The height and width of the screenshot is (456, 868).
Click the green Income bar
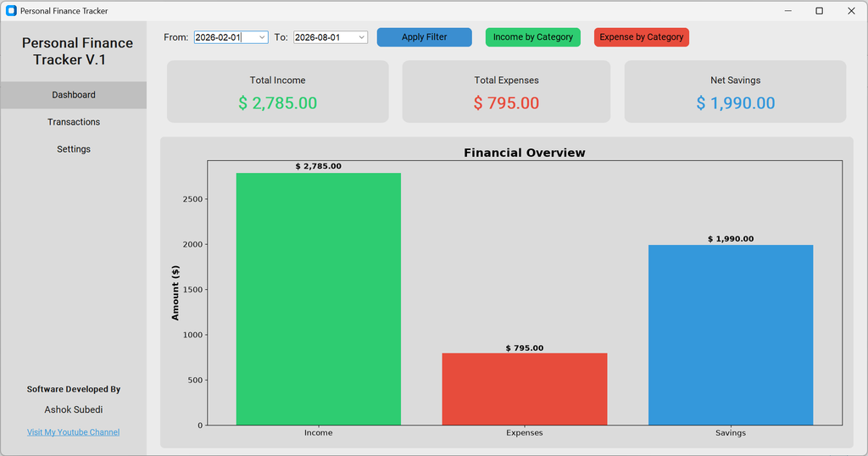coord(319,299)
